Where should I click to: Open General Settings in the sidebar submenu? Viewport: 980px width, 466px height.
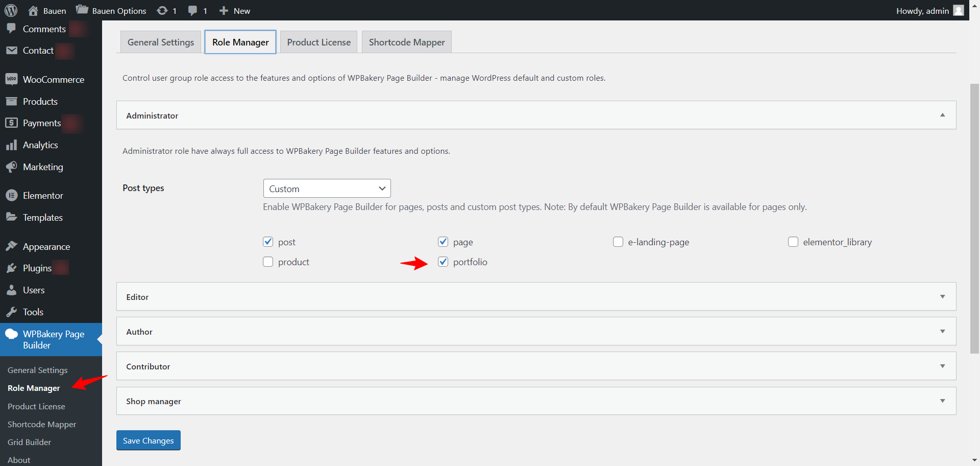[38, 370]
